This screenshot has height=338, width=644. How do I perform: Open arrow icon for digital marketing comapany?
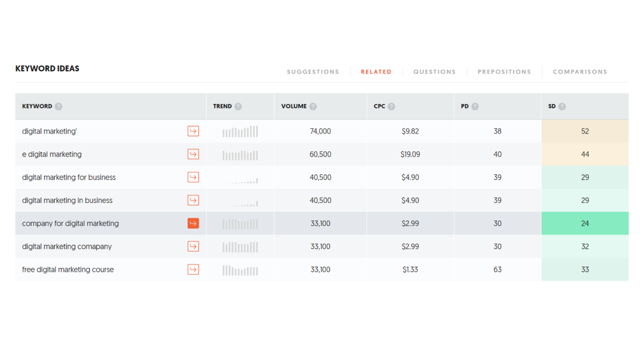(x=193, y=246)
